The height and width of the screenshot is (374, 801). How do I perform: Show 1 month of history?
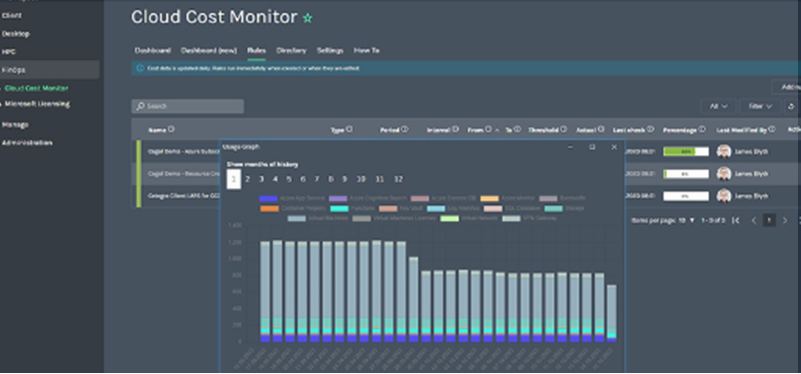(x=233, y=179)
